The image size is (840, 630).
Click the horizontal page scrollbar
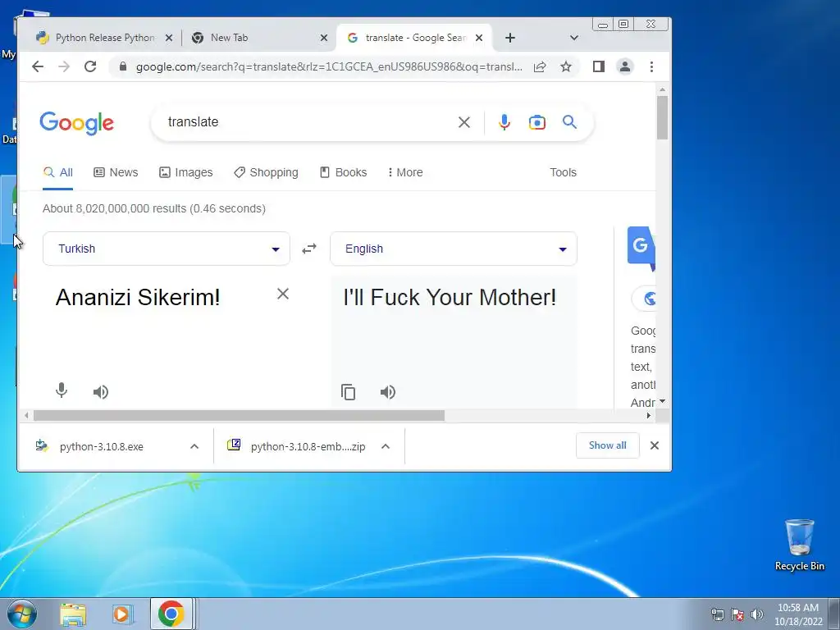click(x=239, y=415)
